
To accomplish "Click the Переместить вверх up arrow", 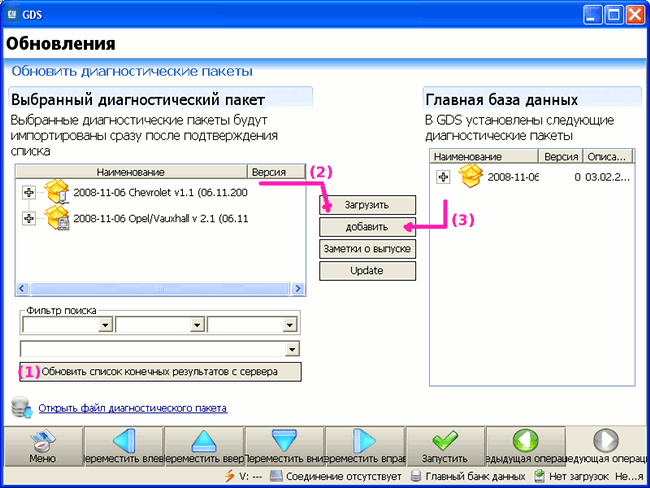I will [204, 441].
